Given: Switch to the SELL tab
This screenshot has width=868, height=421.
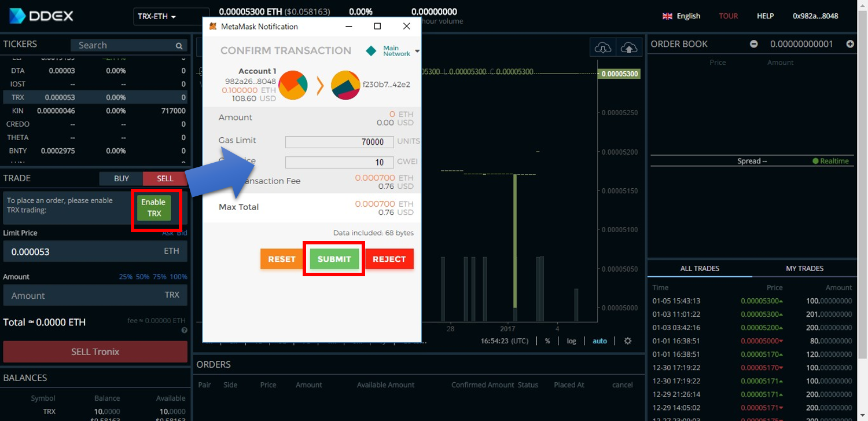Looking at the screenshot, I should point(165,178).
